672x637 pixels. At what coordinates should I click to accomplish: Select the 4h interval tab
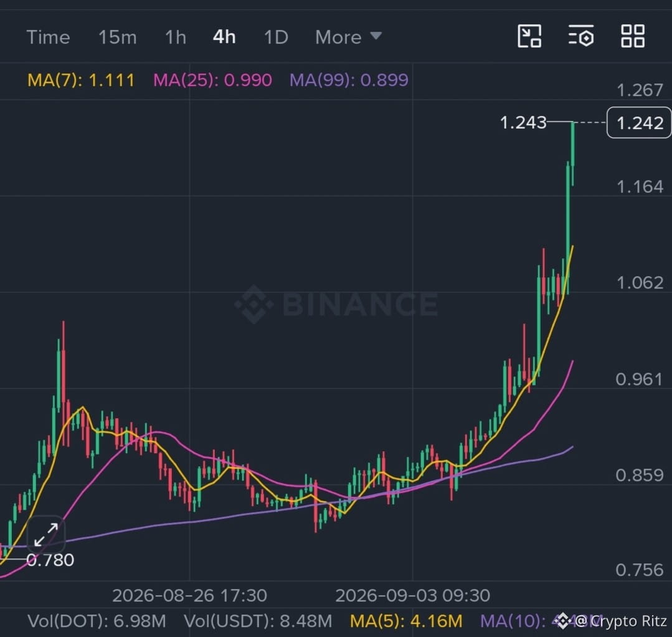tap(224, 37)
